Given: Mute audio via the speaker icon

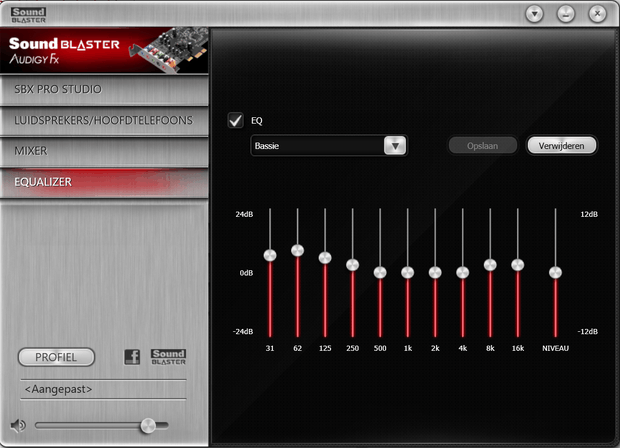Looking at the screenshot, I should point(18,425).
